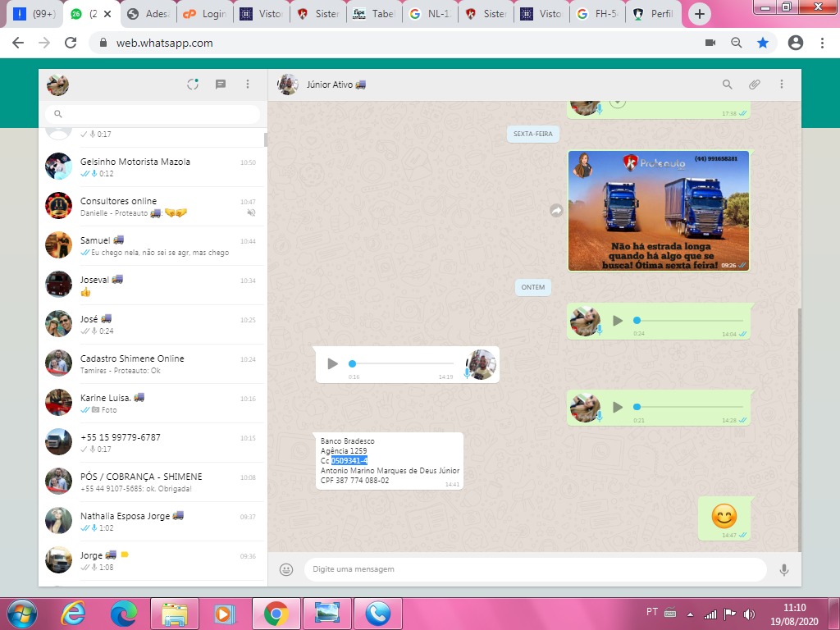
Task: Open the emoji picker
Action: point(286,569)
